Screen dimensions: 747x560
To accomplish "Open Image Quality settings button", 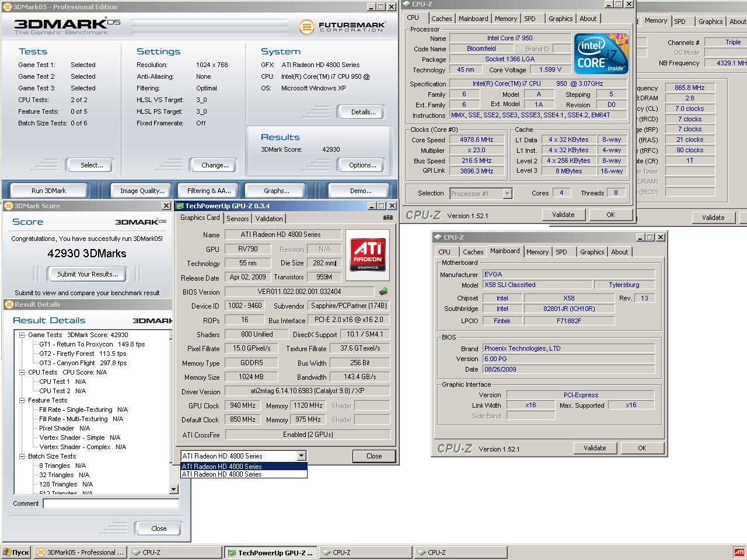I will 142,191.
